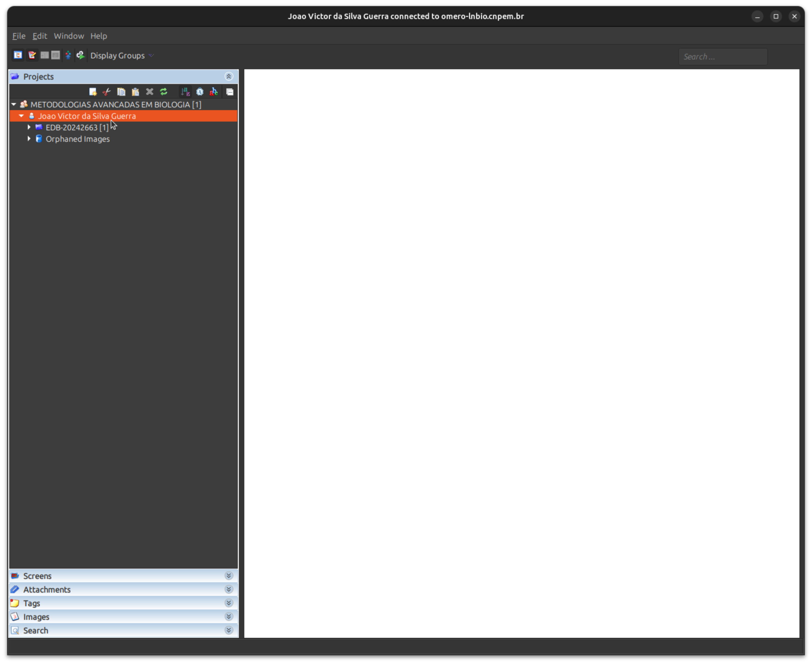
Task: Delete selection with the X icon
Action: tap(149, 91)
